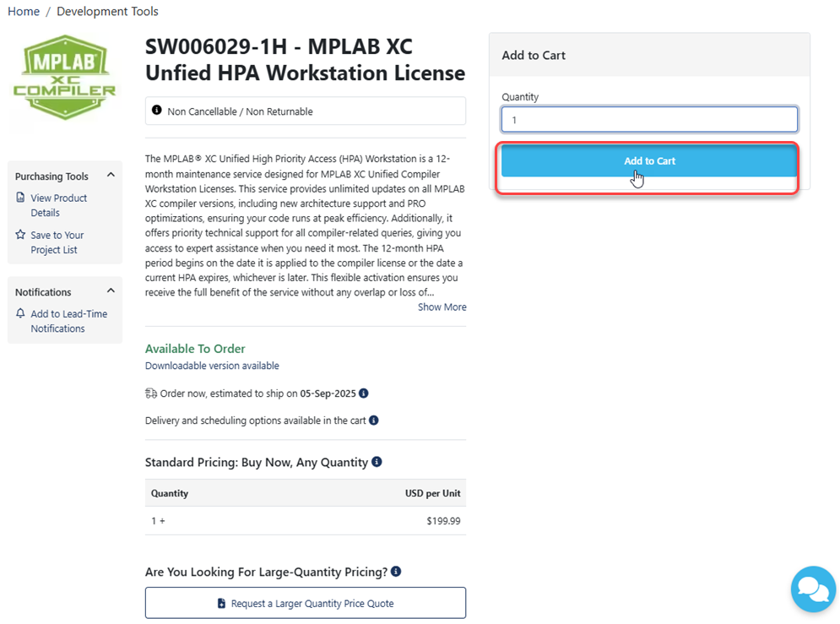Click info icon next to cart delivery options

(374, 421)
